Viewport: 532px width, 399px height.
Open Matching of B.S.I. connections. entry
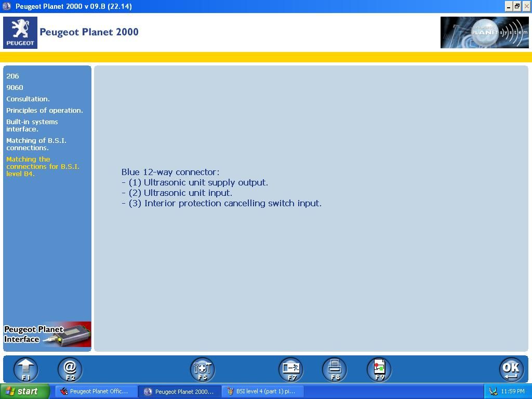36,144
